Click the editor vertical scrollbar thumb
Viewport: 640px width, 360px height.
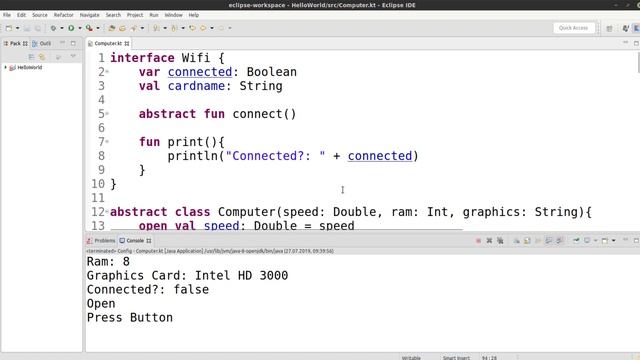point(638,62)
